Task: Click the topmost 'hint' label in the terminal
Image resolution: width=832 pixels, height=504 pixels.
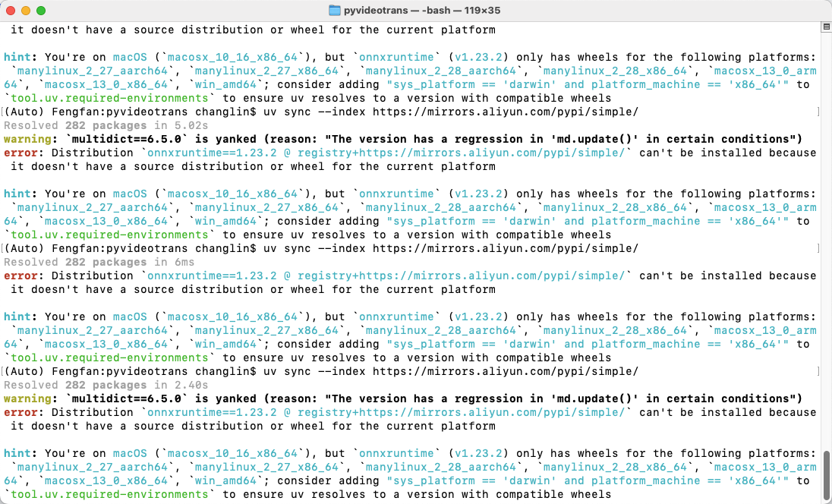Action: pyautogui.click(x=17, y=57)
